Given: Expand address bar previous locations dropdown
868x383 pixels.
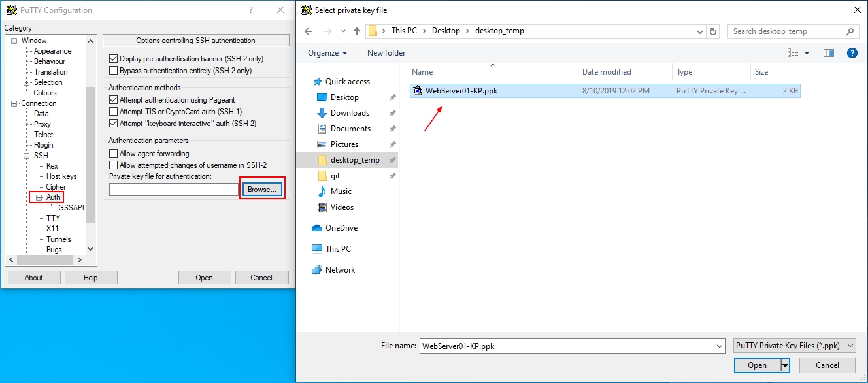Looking at the screenshot, I should coord(701,31).
